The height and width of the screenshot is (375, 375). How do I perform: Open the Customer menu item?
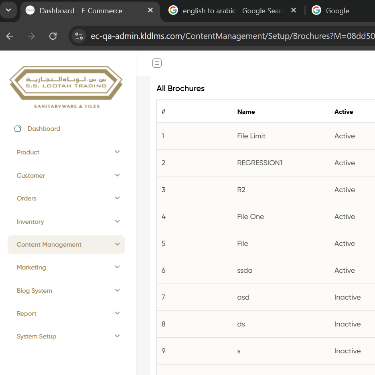tap(31, 175)
